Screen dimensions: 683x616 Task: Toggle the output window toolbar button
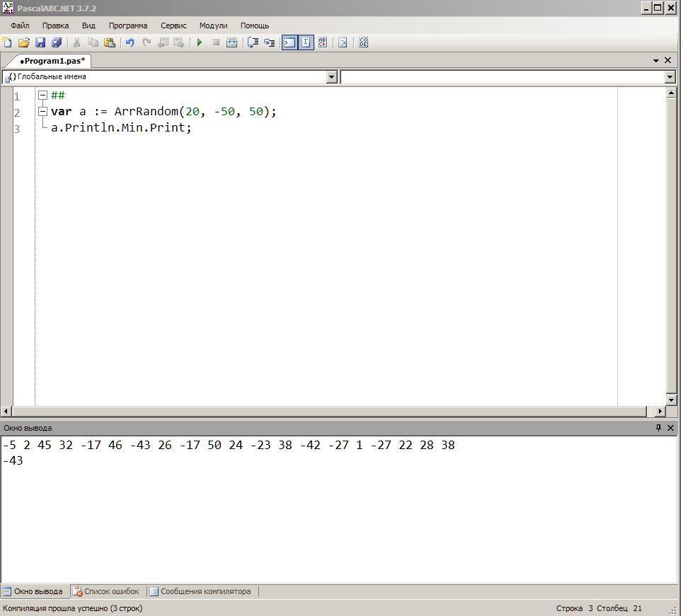pyautogui.click(x=289, y=42)
